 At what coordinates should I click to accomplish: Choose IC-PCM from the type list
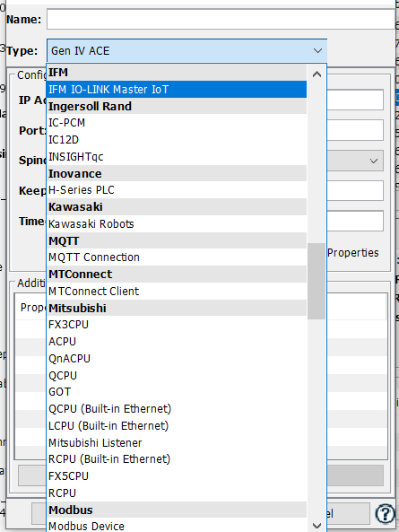click(177, 123)
